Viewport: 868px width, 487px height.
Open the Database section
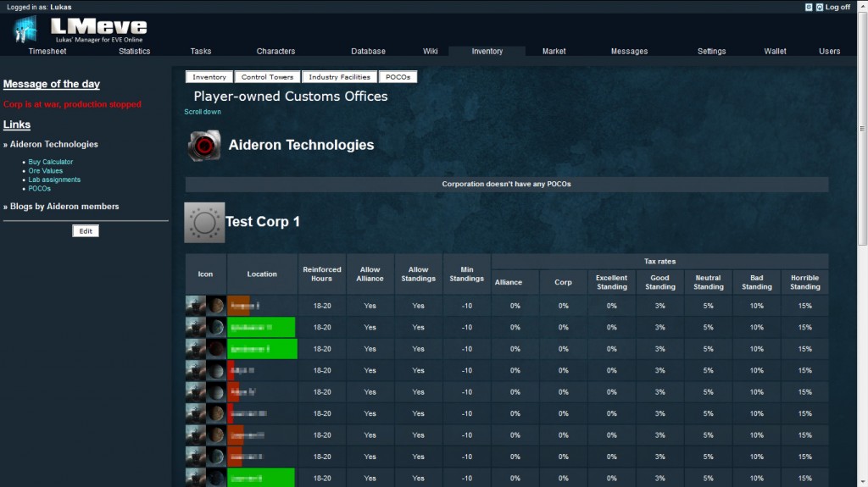coord(368,51)
